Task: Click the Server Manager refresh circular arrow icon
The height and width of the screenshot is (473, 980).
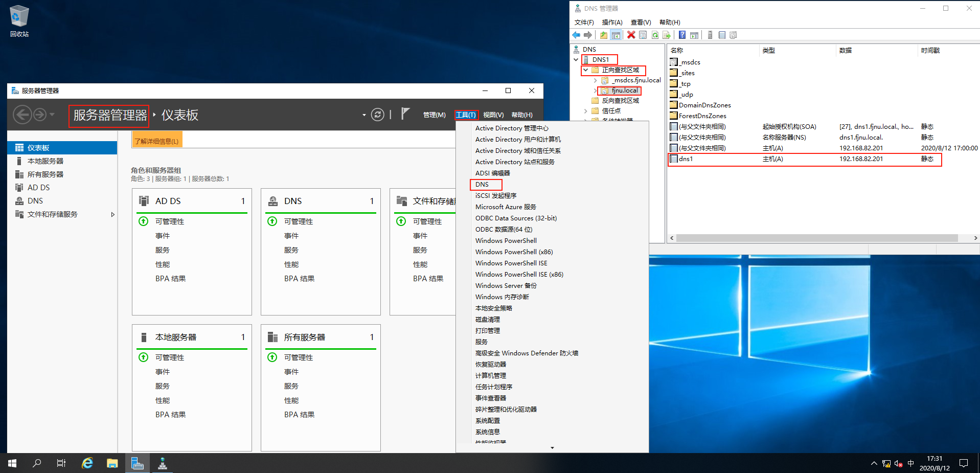Action: point(377,115)
